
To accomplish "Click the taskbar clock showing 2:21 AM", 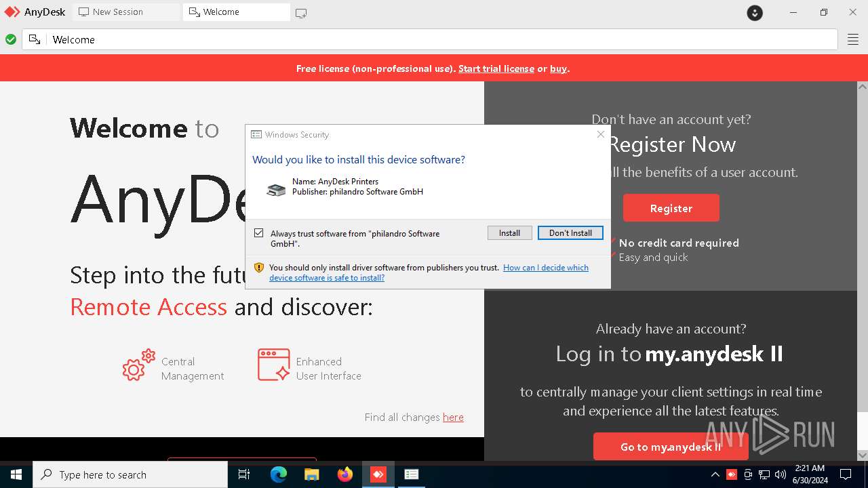I will pyautogui.click(x=810, y=474).
